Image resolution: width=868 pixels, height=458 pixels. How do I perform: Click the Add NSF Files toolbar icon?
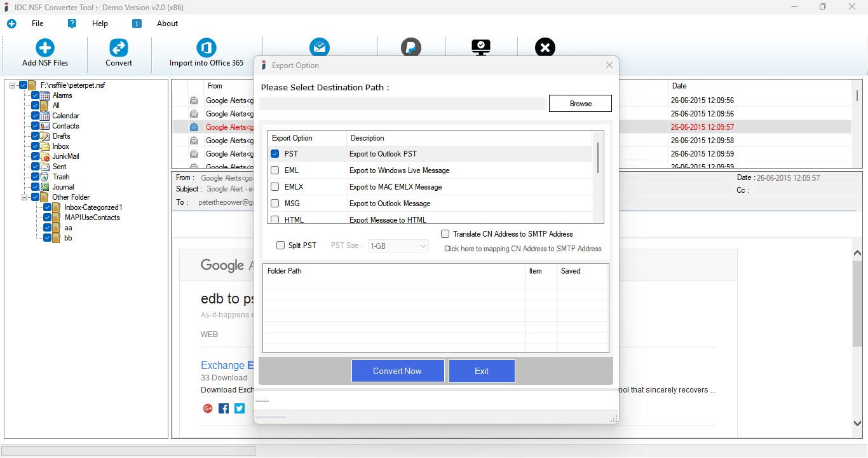(45, 48)
